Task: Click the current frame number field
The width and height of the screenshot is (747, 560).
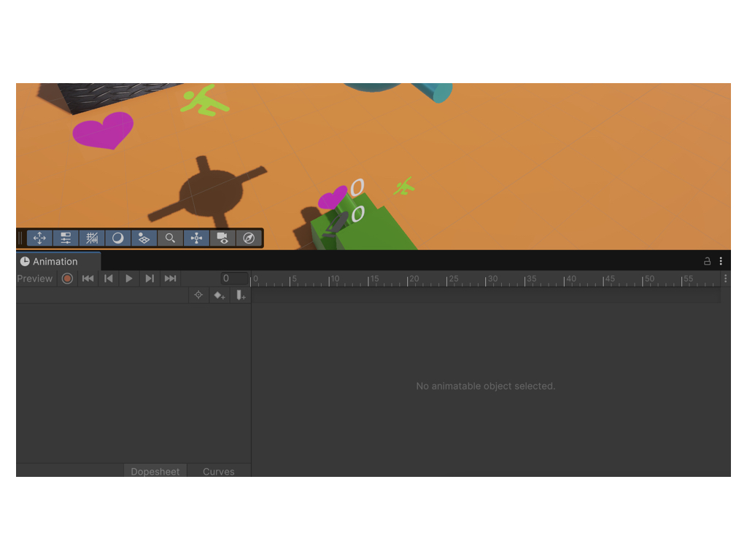Action: click(234, 279)
